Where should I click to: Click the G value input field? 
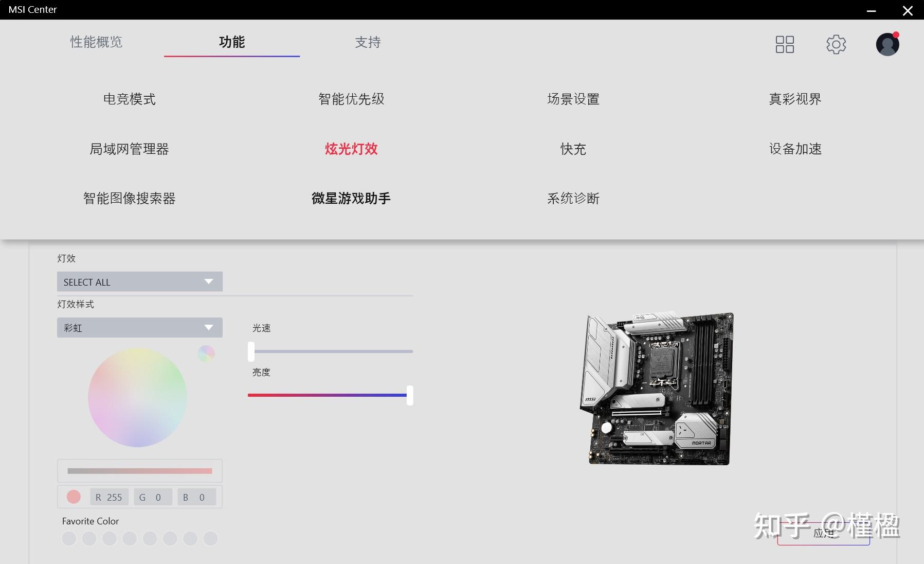click(153, 497)
